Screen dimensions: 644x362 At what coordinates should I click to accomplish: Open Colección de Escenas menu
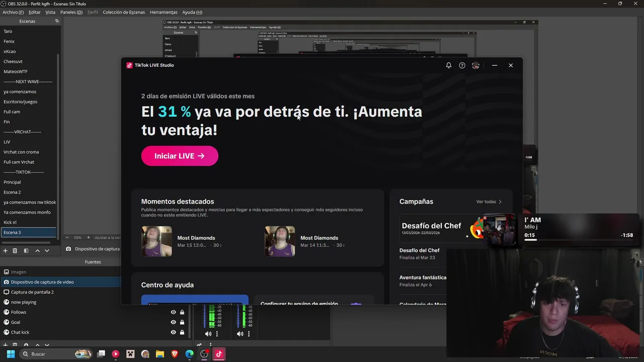(124, 12)
